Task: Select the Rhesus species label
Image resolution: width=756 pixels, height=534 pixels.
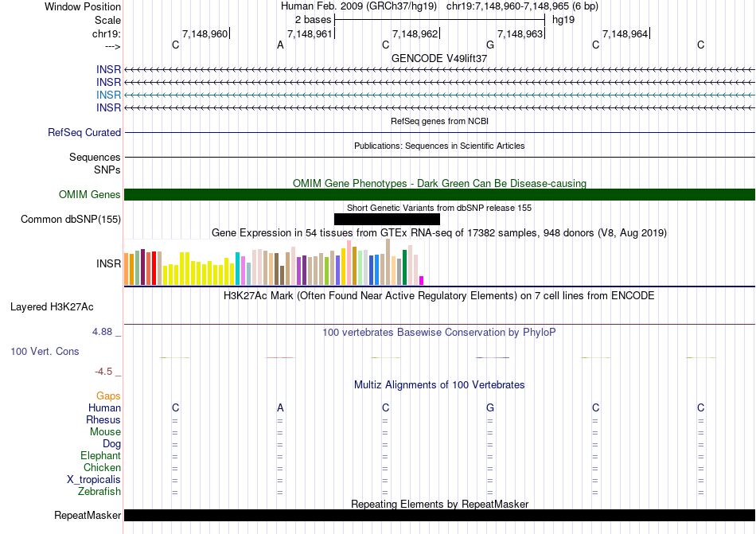Action: tap(103, 419)
